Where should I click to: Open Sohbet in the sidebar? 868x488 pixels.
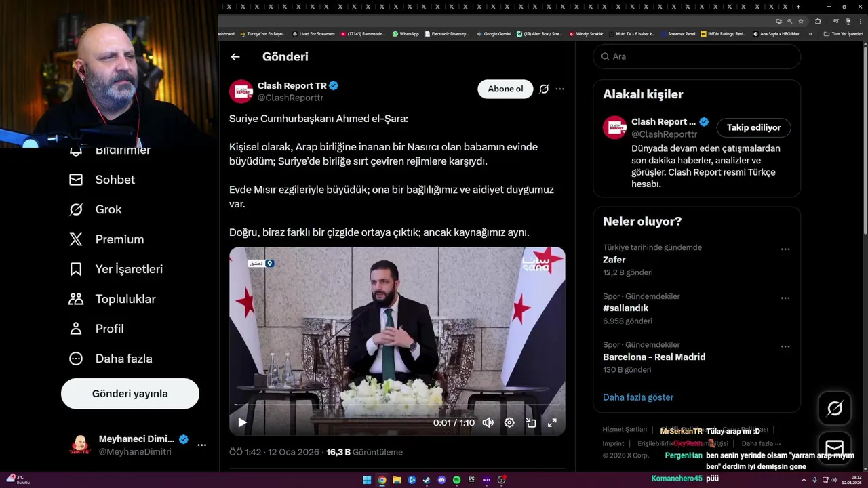click(102, 180)
